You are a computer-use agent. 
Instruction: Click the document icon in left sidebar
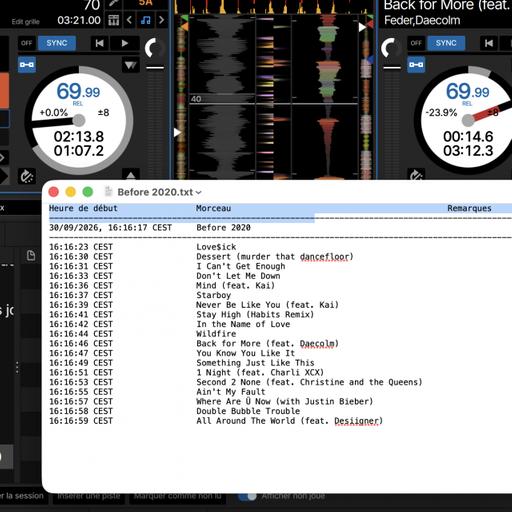click(31, 255)
